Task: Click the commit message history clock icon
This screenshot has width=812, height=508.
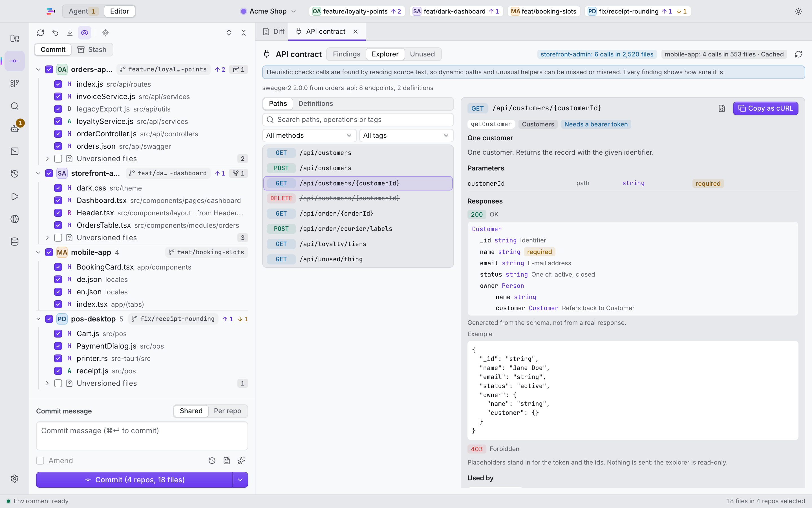Action: (x=212, y=461)
